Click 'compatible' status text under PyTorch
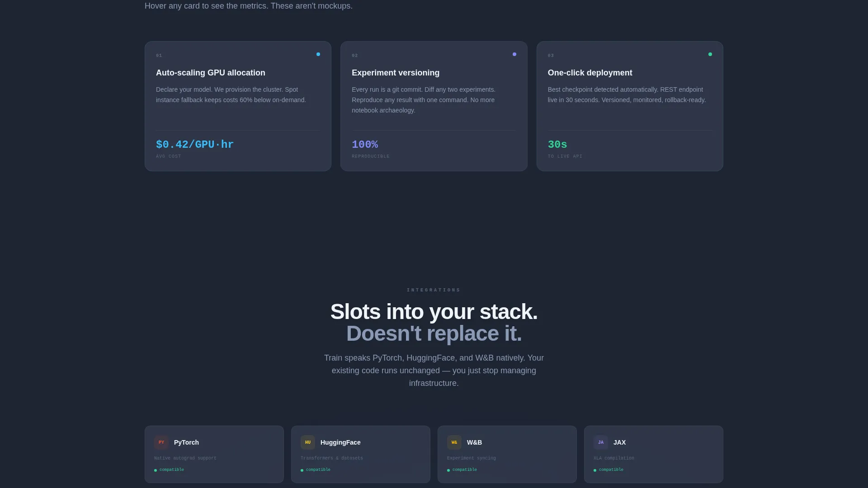 (172, 470)
